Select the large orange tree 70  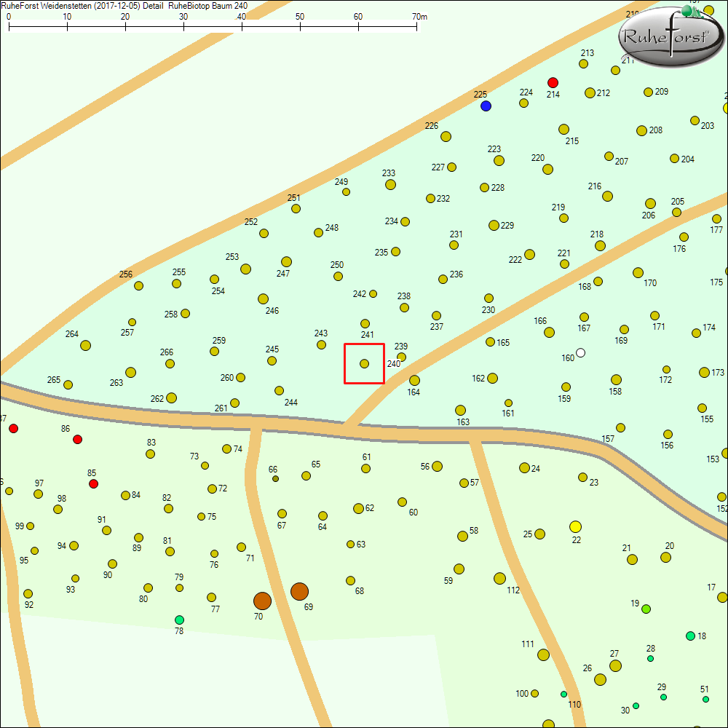click(x=262, y=601)
